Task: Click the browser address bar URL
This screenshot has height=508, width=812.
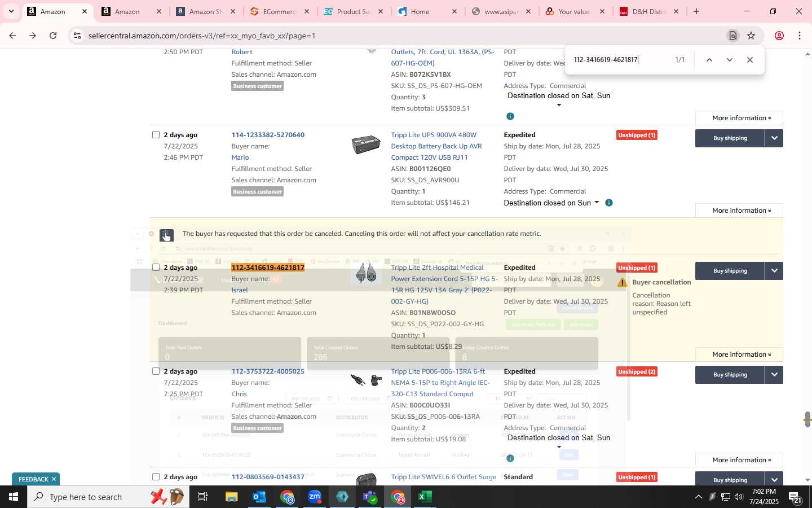Action: 202,36
